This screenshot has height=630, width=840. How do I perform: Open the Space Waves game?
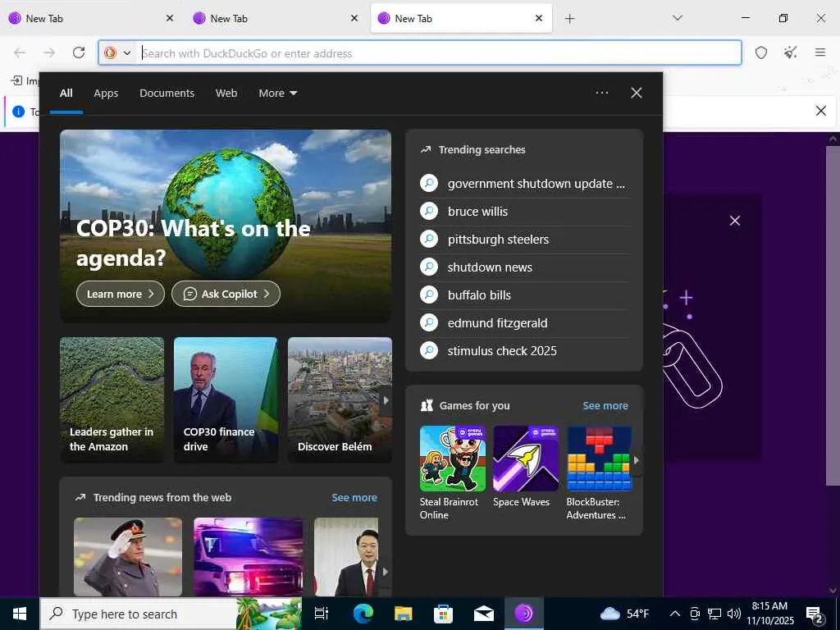tap(526, 467)
